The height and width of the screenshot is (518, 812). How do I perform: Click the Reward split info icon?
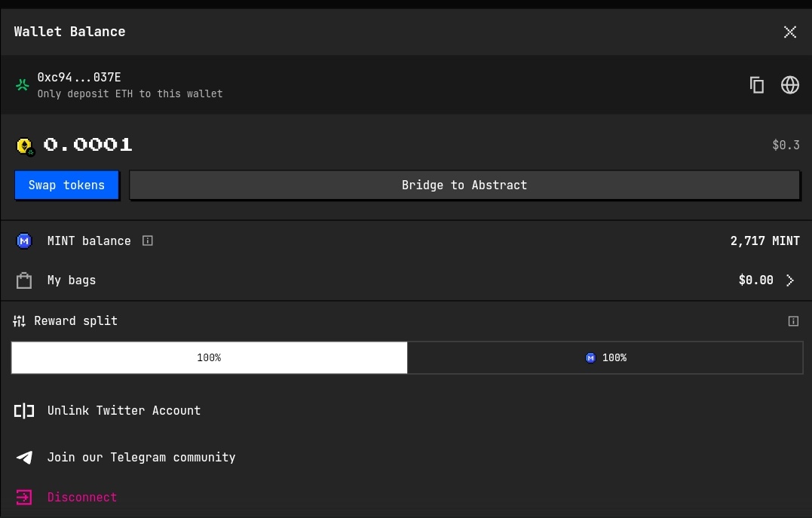click(793, 321)
